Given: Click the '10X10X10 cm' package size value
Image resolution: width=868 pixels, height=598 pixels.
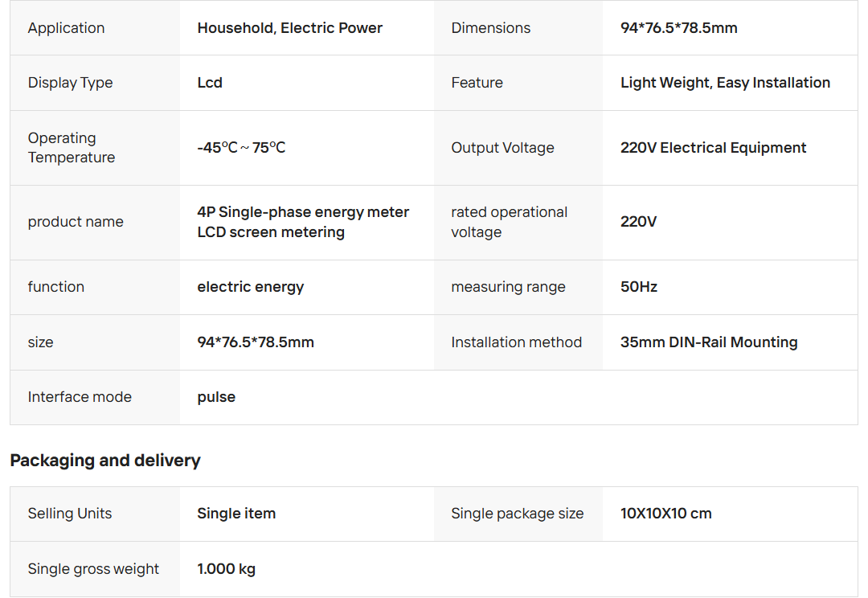Looking at the screenshot, I should [x=665, y=514].
